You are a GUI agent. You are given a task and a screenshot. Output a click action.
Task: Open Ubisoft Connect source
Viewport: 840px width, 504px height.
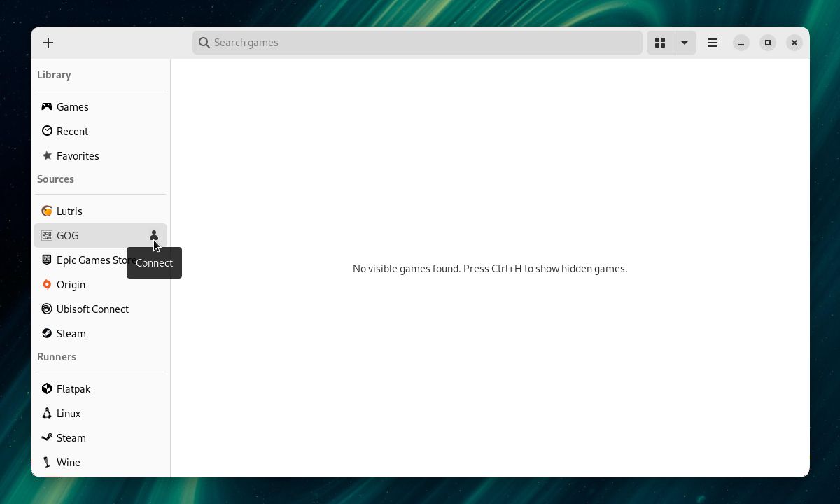tap(100, 309)
